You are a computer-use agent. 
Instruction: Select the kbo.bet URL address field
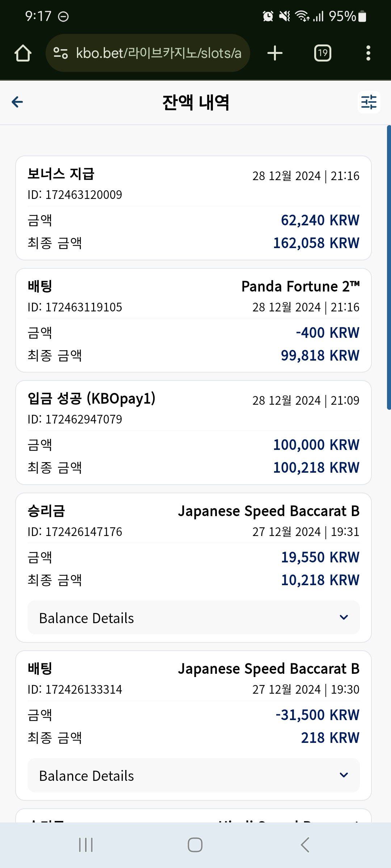point(148,53)
